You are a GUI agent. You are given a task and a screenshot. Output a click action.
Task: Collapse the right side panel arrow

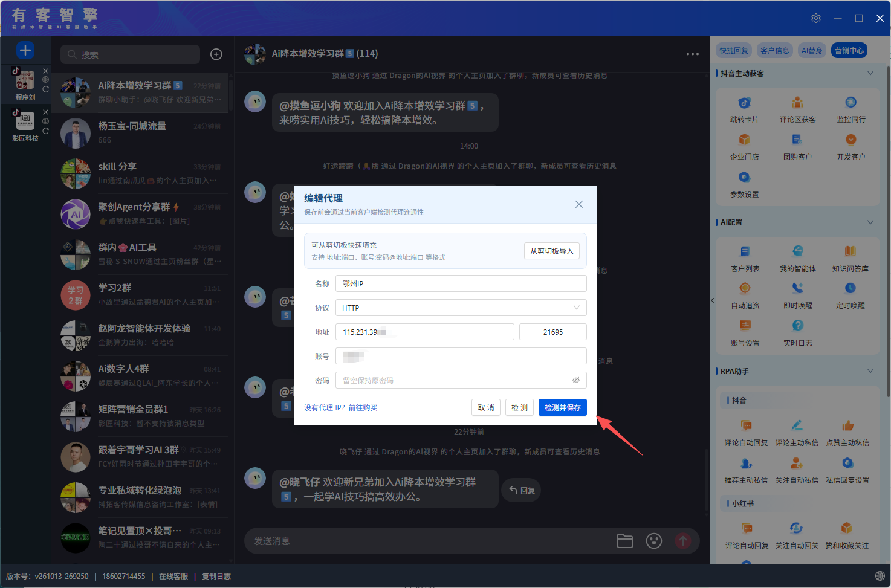[x=713, y=300]
